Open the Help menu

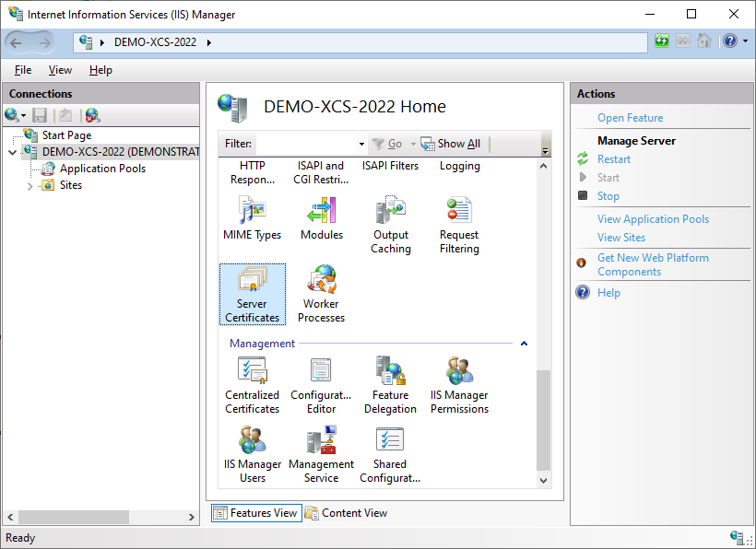coord(100,70)
